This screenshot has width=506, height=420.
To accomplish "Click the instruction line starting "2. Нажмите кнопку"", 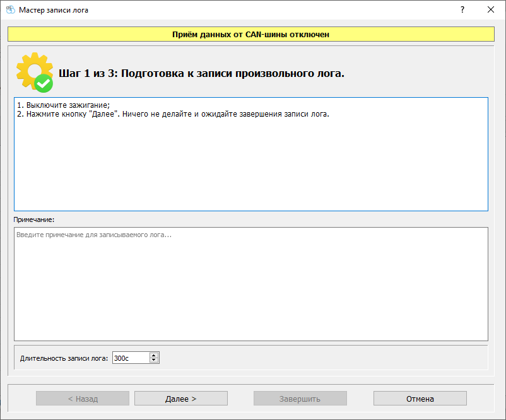I will tap(173, 114).
